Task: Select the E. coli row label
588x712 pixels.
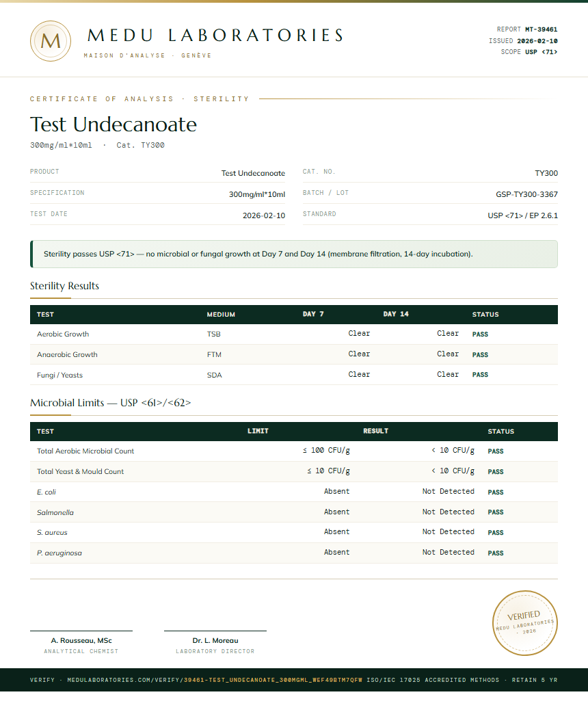Action: point(46,492)
